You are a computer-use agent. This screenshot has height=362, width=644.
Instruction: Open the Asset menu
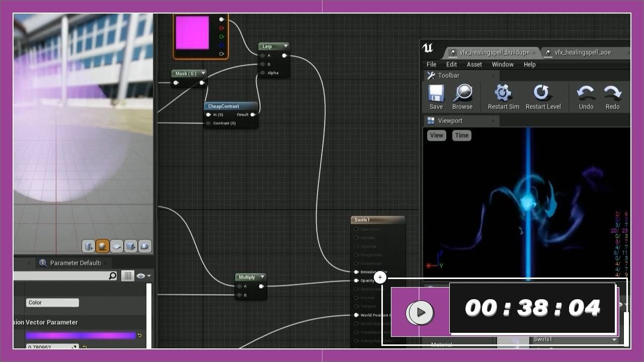(474, 64)
